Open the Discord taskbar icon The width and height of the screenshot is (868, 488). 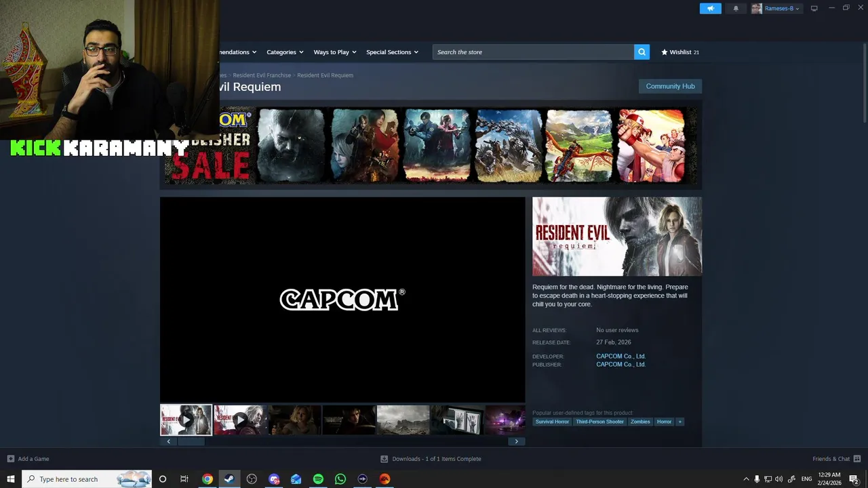(274, 479)
